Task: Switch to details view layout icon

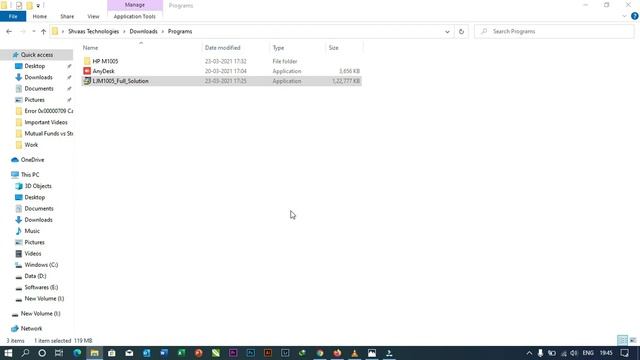Action: click(622, 340)
